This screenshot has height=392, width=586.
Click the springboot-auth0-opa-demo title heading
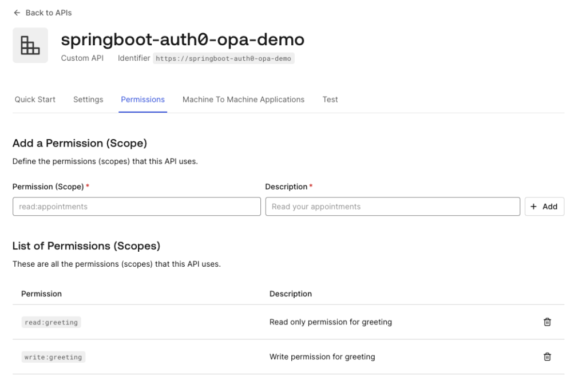(183, 39)
